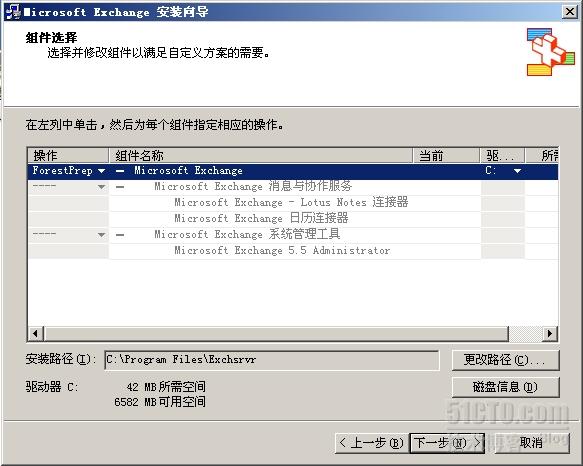Select Microsoft Exchange 消息与协作服务 row

coord(293,187)
